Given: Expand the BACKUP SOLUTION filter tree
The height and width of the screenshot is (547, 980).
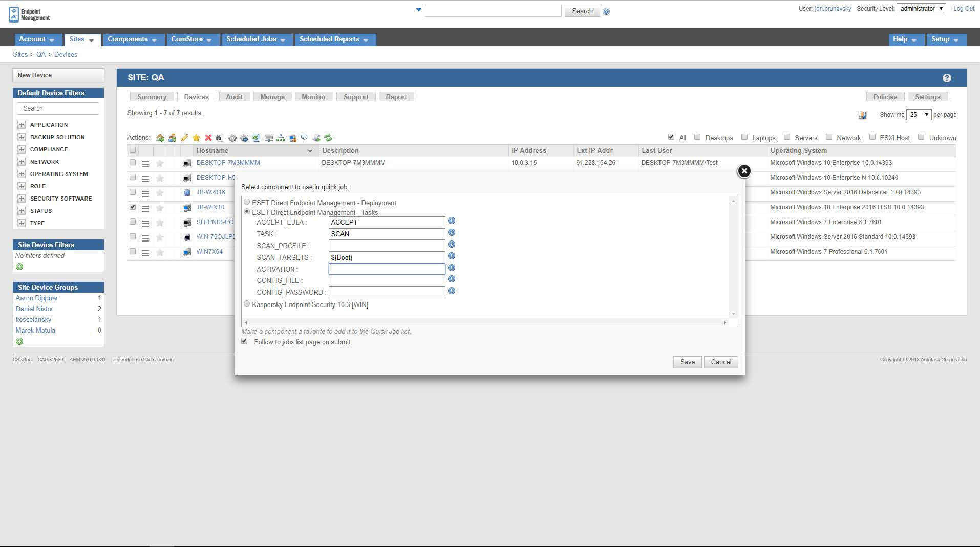Looking at the screenshot, I should pyautogui.click(x=22, y=137).
